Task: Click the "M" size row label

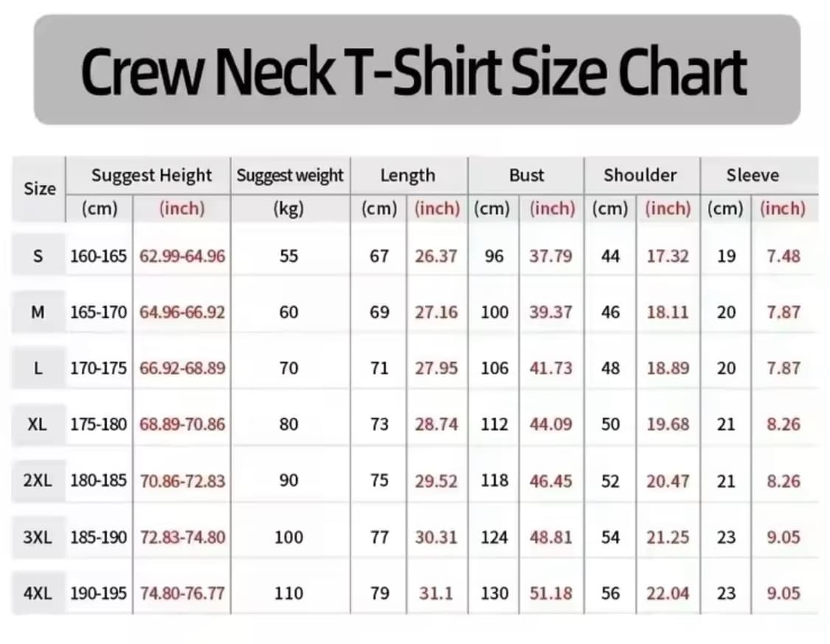Action: (38, 312)
